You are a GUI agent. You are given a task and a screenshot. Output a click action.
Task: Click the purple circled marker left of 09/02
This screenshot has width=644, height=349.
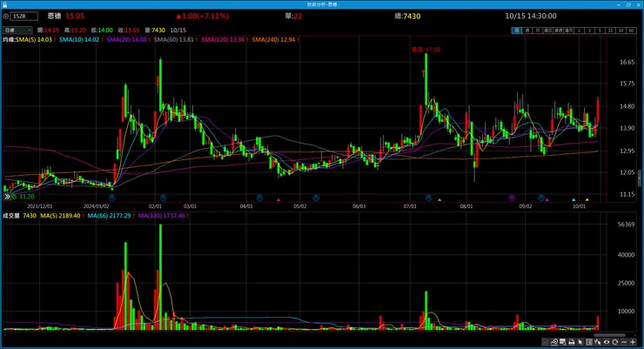(x=512, y=198)
